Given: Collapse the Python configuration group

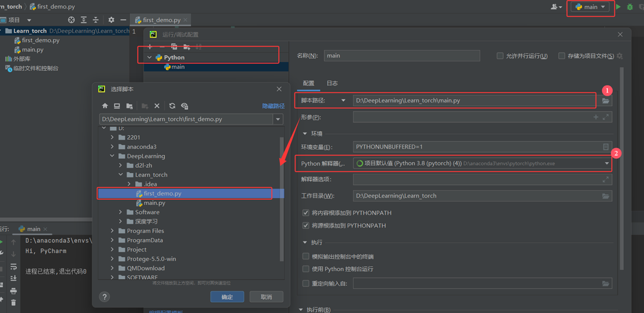Looking at the screenshot, I should (x=150, y=57).
